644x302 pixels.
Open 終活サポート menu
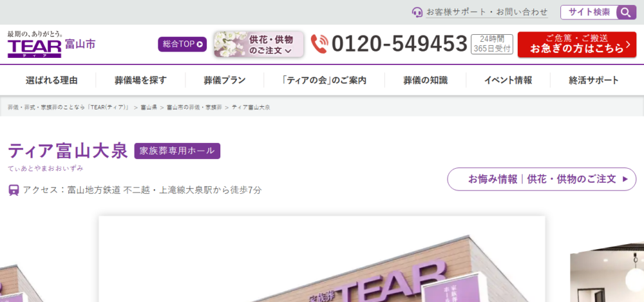pos(594,80)
